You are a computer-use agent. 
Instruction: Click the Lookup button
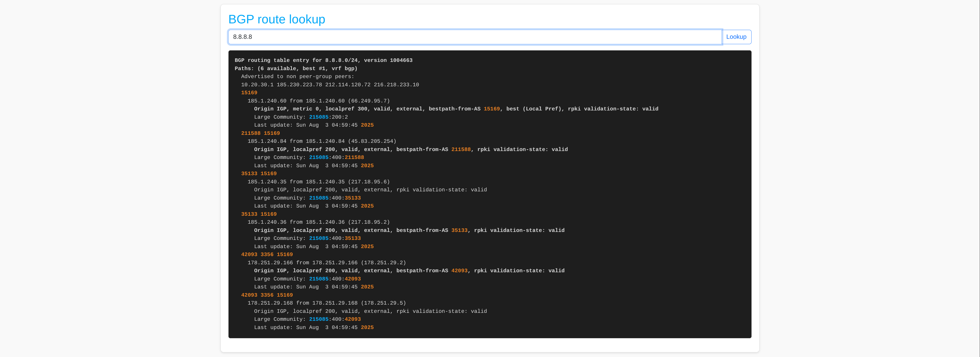736,37
